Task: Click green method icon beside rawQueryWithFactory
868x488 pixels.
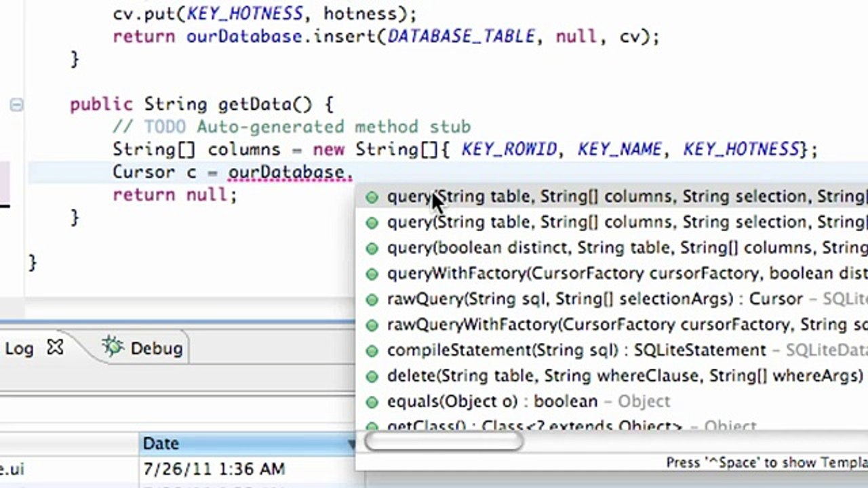Action: click(372, 325)
